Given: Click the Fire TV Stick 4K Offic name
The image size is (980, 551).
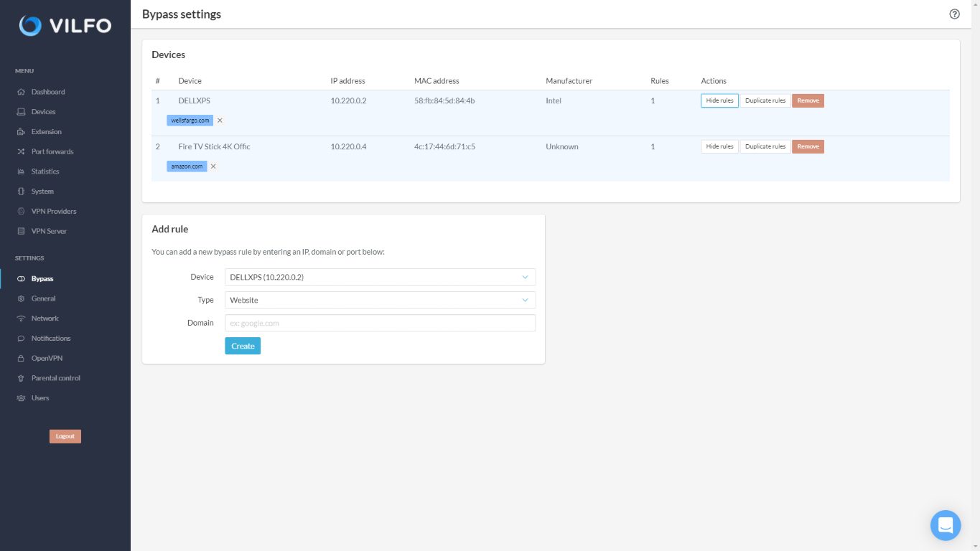Looking at the screenshot, I should pos(215,146).
